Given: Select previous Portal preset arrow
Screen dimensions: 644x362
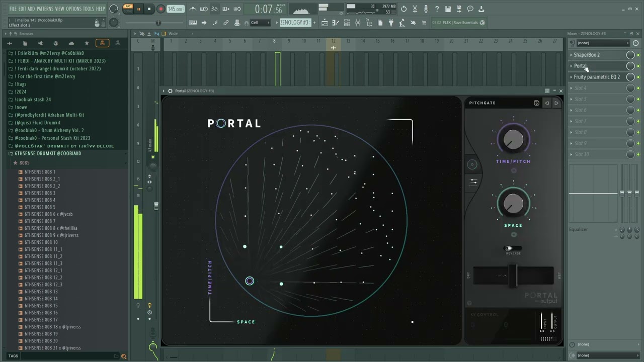Looking at the screenshot, I should click(547, 103).
